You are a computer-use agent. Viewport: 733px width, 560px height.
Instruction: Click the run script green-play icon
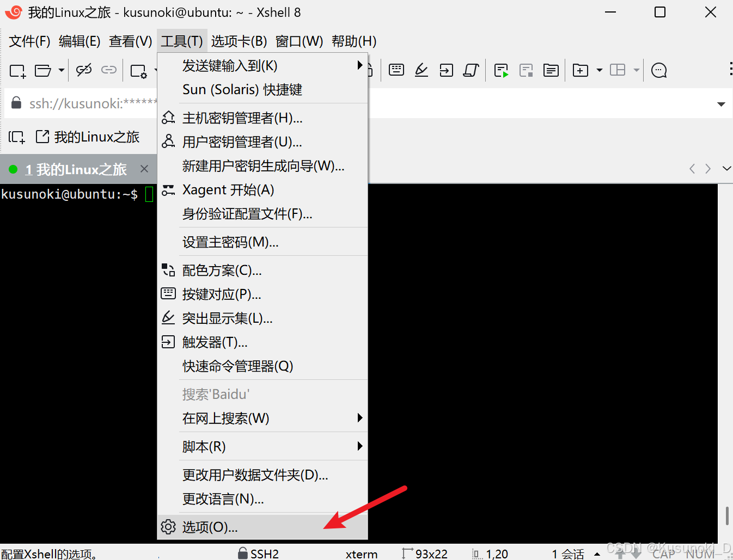click(501, 71)
